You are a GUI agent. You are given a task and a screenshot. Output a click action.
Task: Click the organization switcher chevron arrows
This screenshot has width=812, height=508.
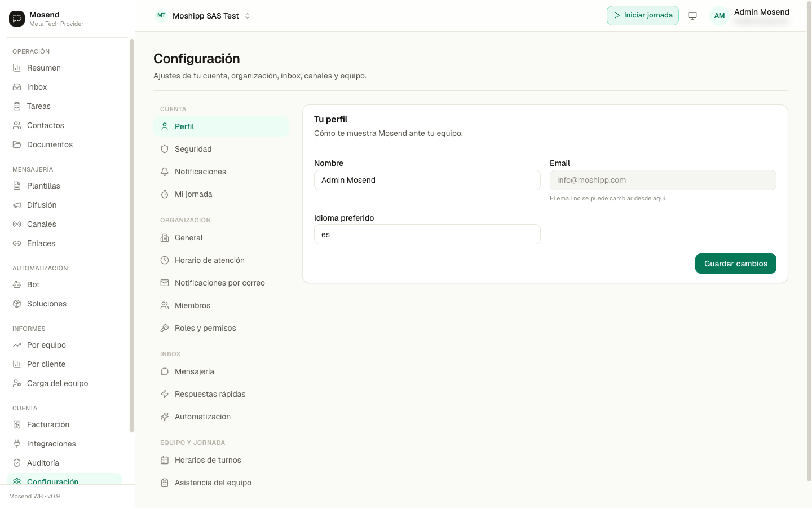click(248, 16)
